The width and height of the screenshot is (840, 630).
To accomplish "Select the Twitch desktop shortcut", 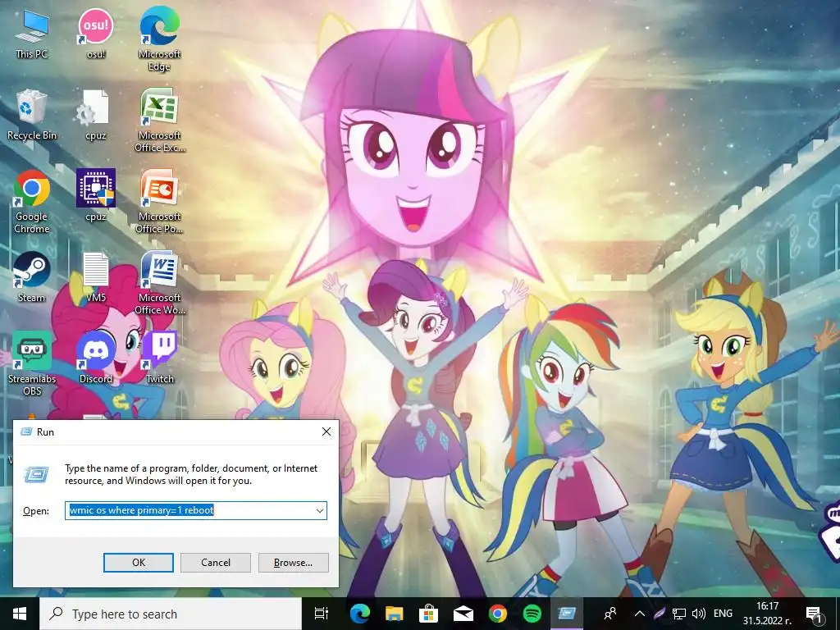I will point(160,358).
